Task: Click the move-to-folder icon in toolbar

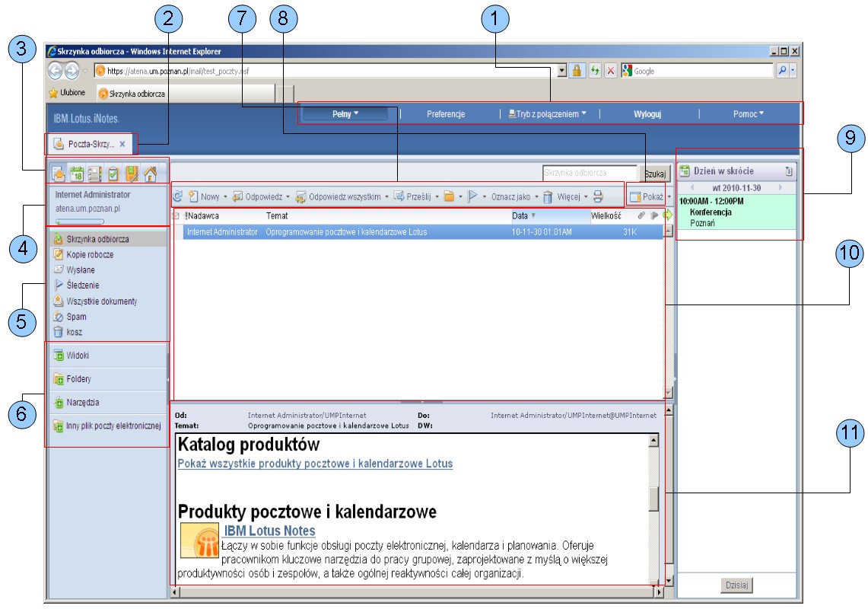Action: (x=450, y=196)
